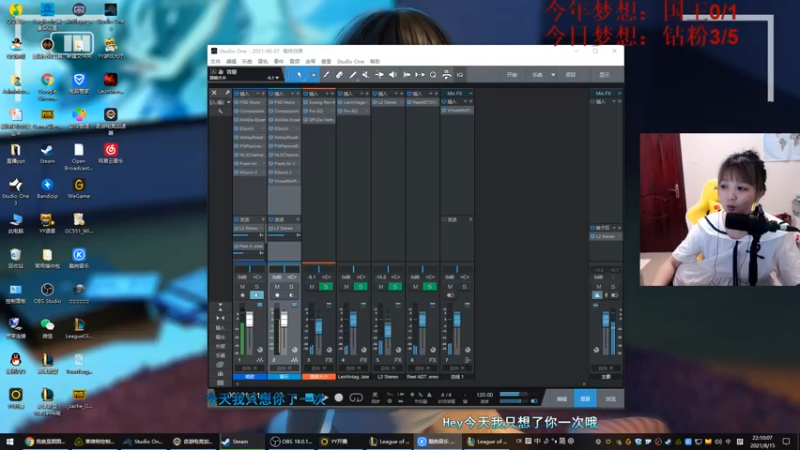This screenshot has width=800, height=450.
Task: Open volume value dropdown in top-left display
Action: pos(277,78)
